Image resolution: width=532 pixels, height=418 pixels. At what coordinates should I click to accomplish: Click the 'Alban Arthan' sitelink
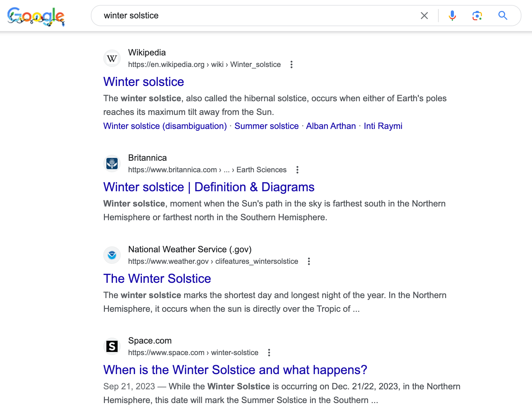(331, 126)
